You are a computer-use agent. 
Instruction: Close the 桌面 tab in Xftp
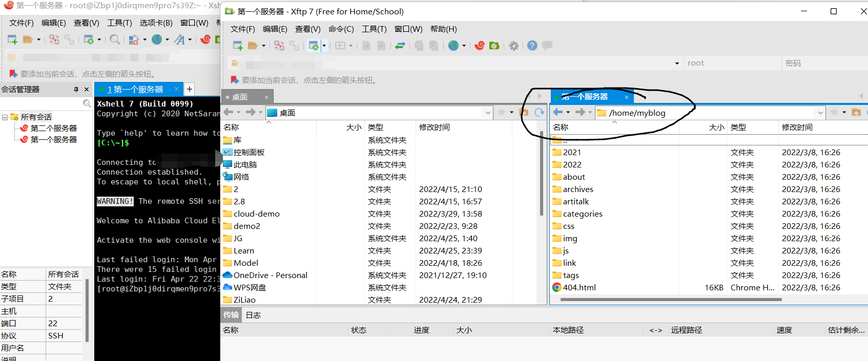coord(266,97)
